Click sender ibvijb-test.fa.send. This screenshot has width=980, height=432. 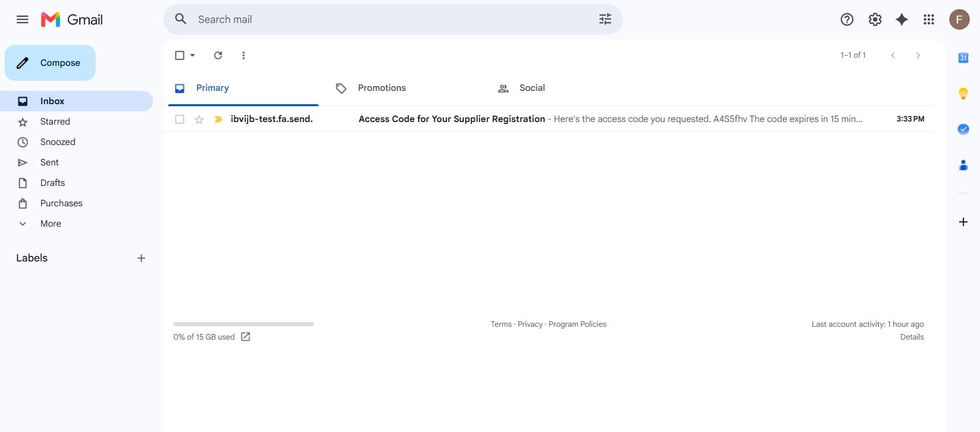pos(271,119)
